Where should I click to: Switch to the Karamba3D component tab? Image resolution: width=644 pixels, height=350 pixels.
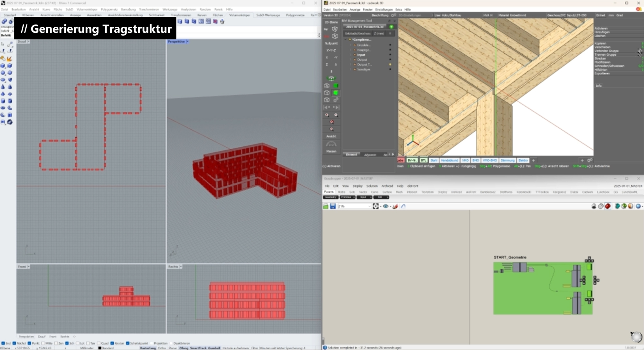pyautogui.click(x=524, y=192)
